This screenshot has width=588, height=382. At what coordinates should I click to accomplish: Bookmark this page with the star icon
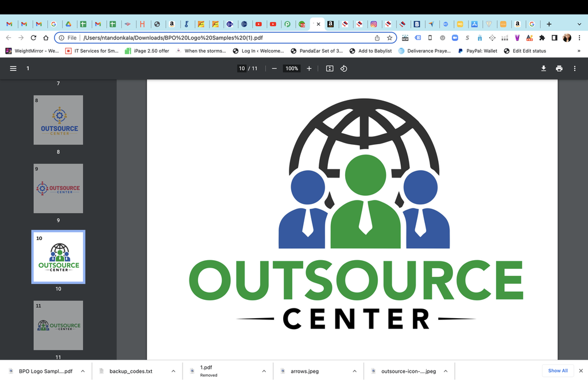[389, 38]
